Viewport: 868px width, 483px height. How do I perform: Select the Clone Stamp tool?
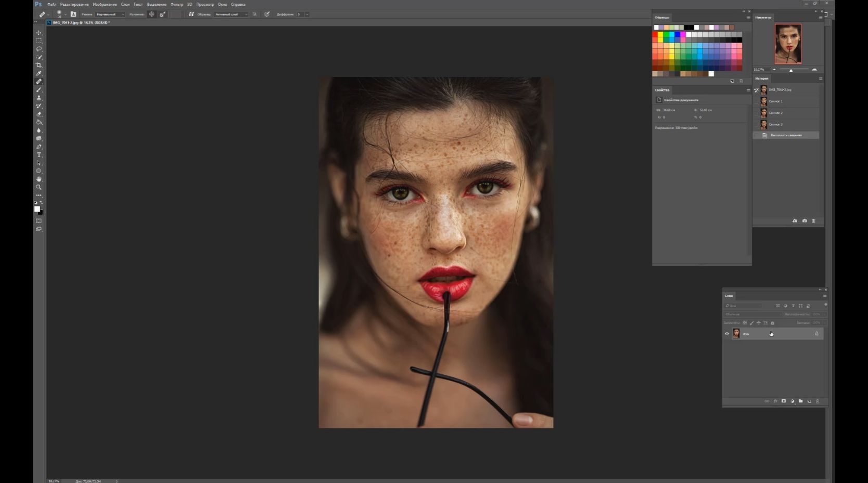pos(39,98)
